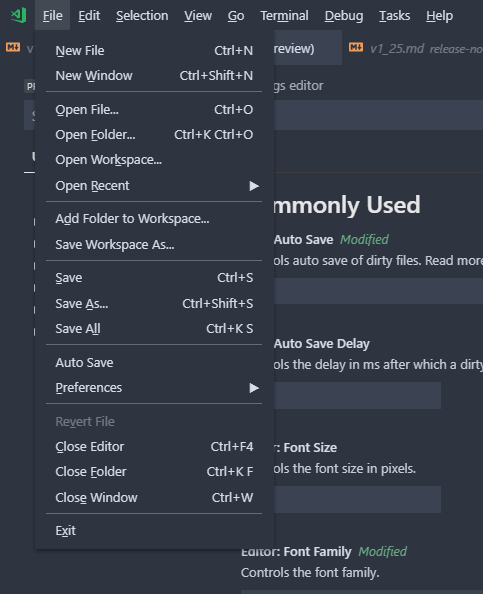Click the markdown icon on v1_25.md tab

pos(356,47)
